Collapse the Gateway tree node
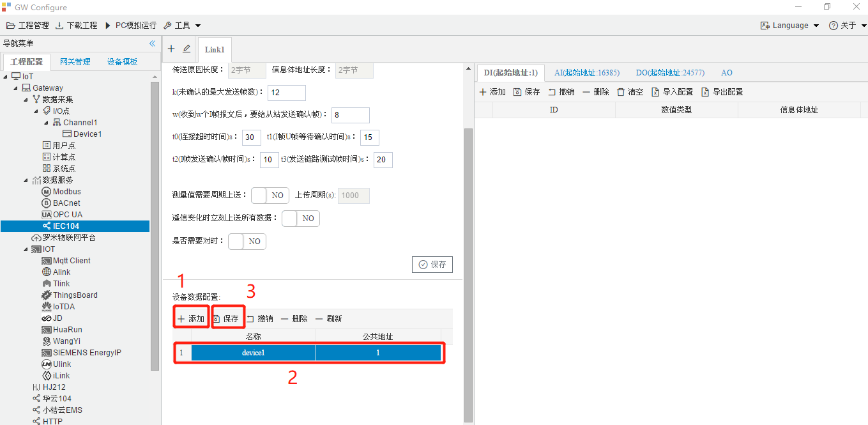This screenshot has width=868, height=425. [x=15, y=88]
